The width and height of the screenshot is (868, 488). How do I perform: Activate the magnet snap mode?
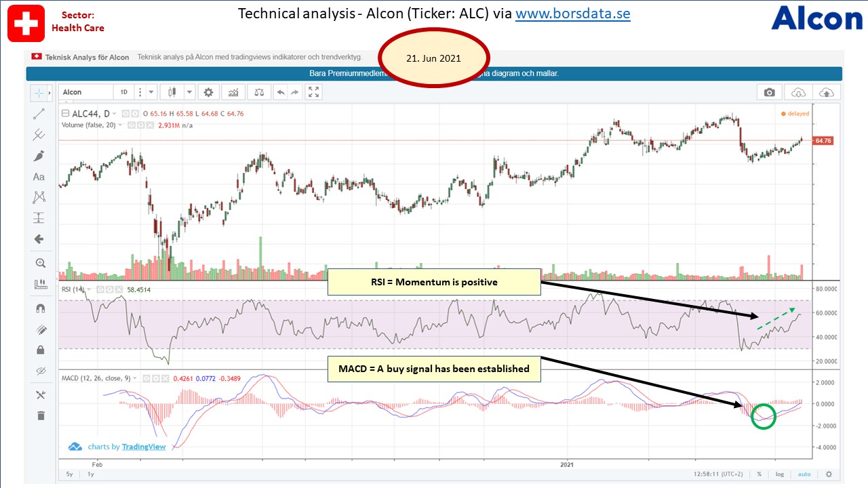click(39, 308)
